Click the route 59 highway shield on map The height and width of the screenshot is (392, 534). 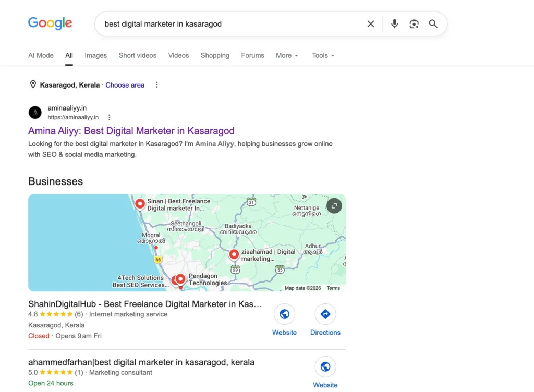pyautogui.click(x=235, y=270)
